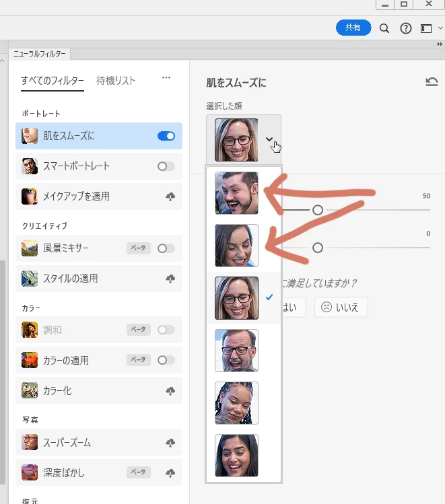Click the メイクアップを適用 filter label
The width and height of the screenshot is (445, 504).
coord(77,196)
